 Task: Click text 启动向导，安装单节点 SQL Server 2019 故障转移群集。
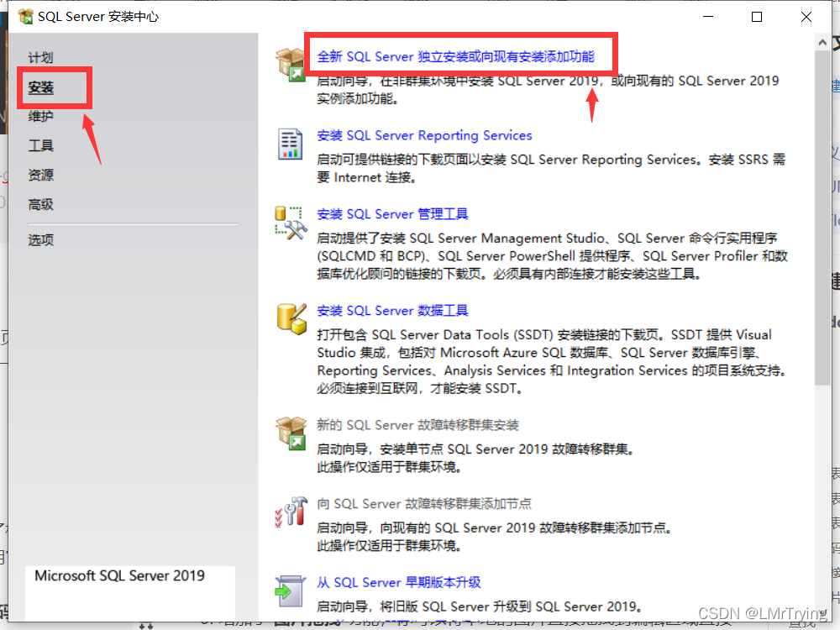point(475,449)
